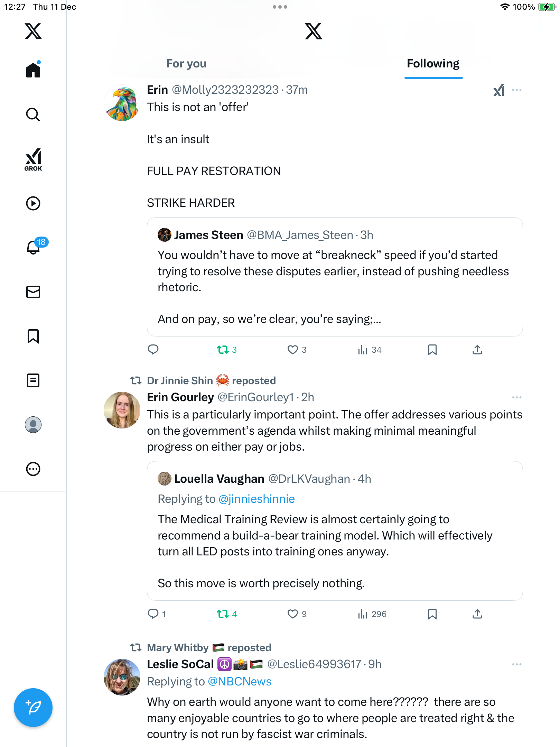Image resolution: width=560 pixels, height=747 pixels.
Task: Open Lists from the sidebar
Action: pyautogui.click(x=33, y=380)
